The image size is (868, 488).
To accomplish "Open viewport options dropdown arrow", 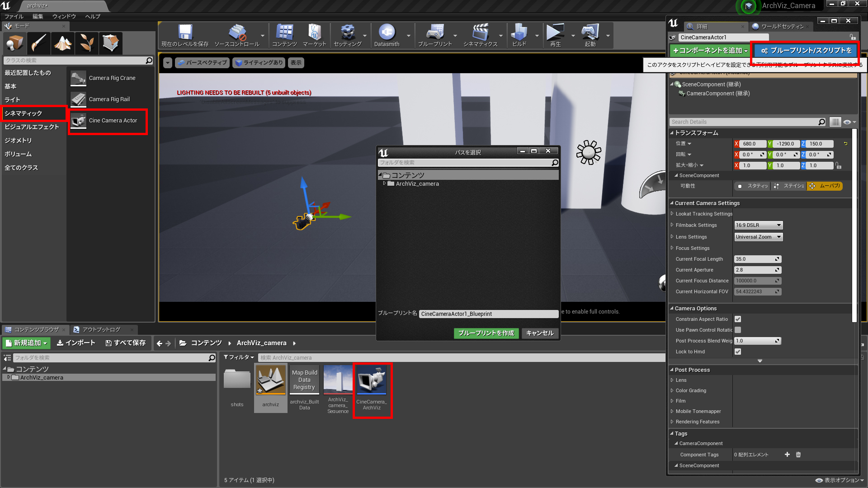I will (x=167, y=63).
